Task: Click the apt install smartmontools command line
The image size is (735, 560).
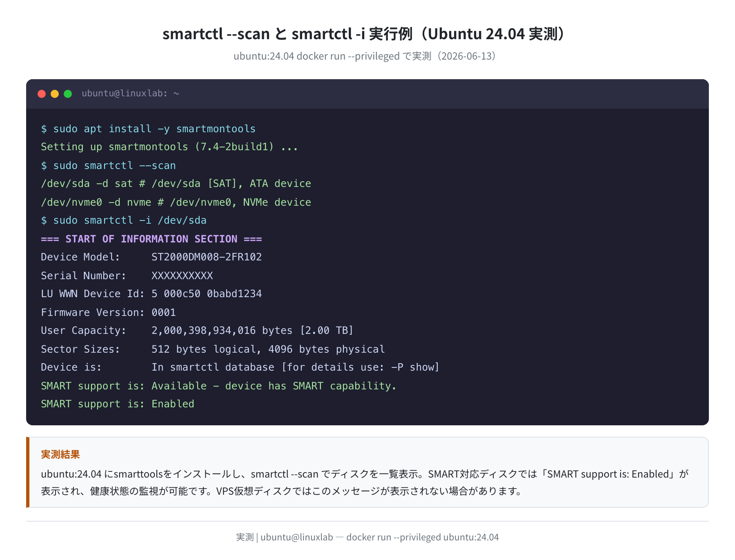Action: [148, 129]
